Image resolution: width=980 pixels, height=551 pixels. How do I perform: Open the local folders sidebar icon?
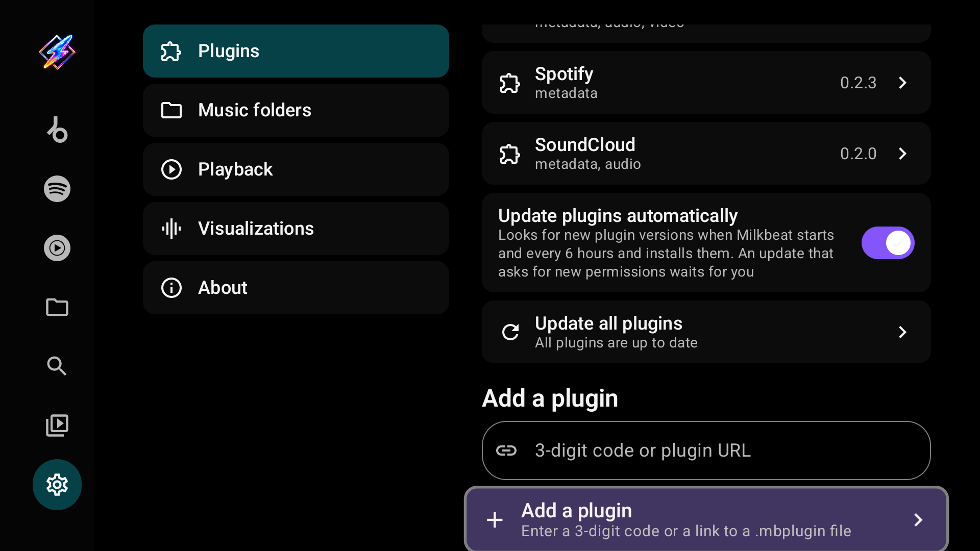tap(57, 307)
